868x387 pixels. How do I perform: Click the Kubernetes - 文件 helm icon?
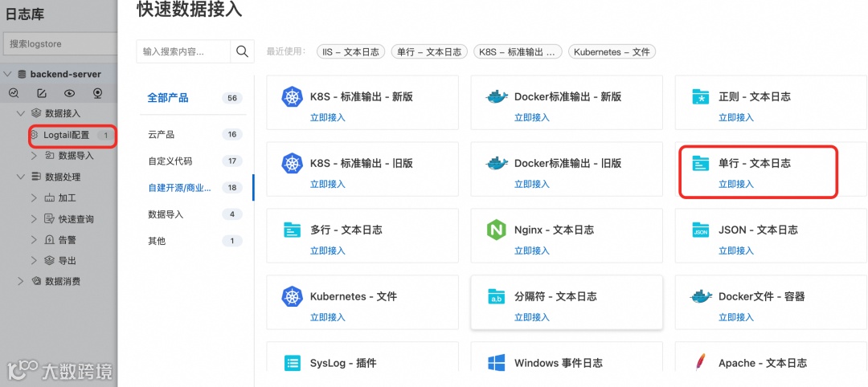coord(292,296)
